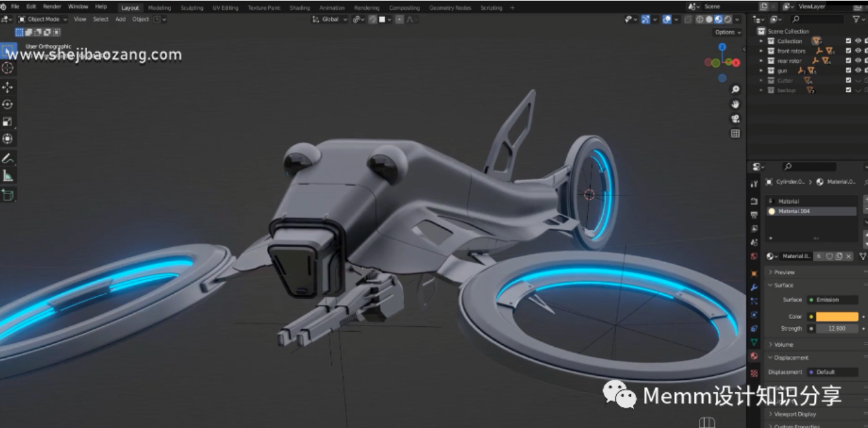Open the Modifier properties wrench tab
This screenshot has width=868, height=428.
click(754, 287)
